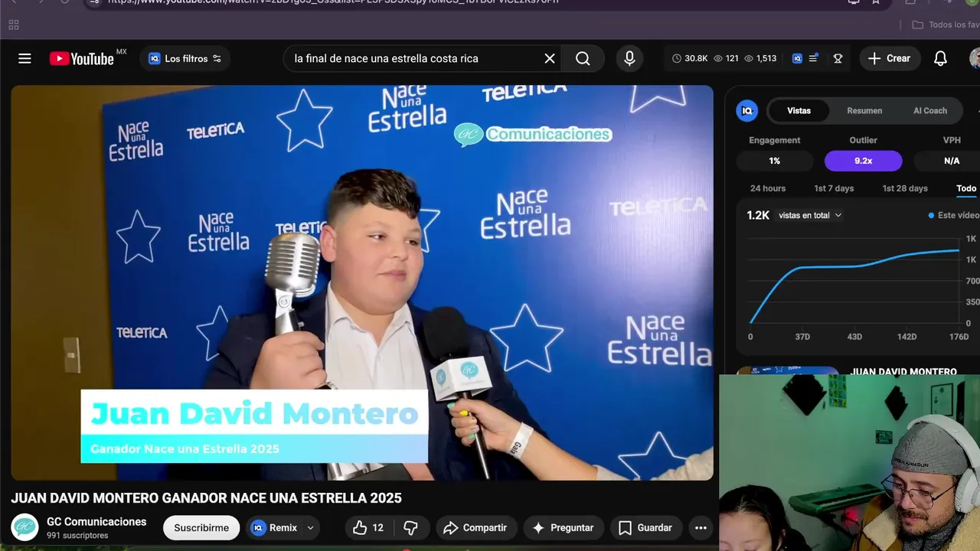Open the GC Comunicaciones channel avatar
Screen dimensions: 980x551
(x=24, y=527)
